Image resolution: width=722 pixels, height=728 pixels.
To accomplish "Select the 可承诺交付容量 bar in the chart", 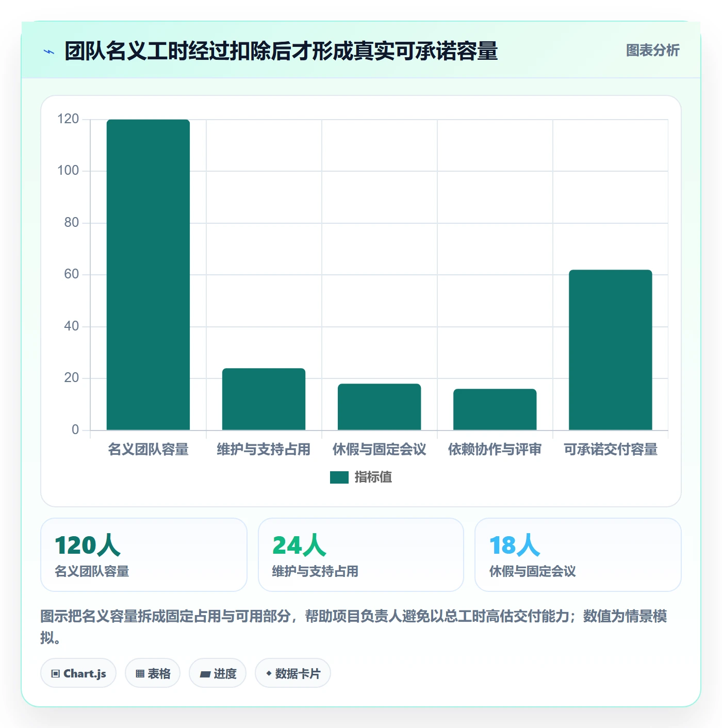I will [610, 350].
